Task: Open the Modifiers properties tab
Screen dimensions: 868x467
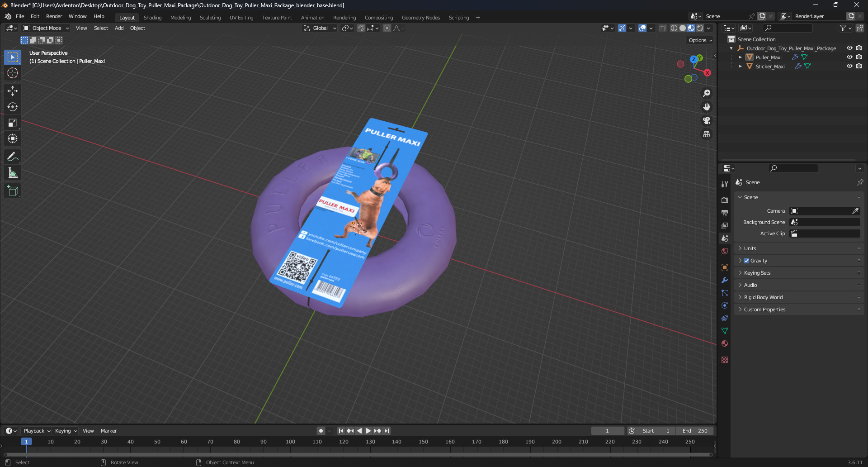Action: (x=725, y=280)
